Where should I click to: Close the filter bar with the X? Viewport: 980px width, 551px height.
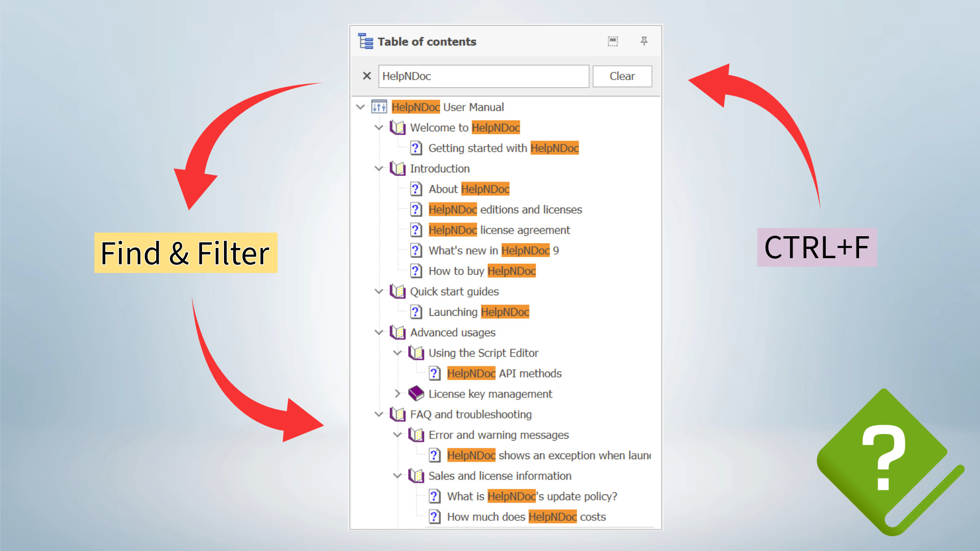[x=366, y=76]
